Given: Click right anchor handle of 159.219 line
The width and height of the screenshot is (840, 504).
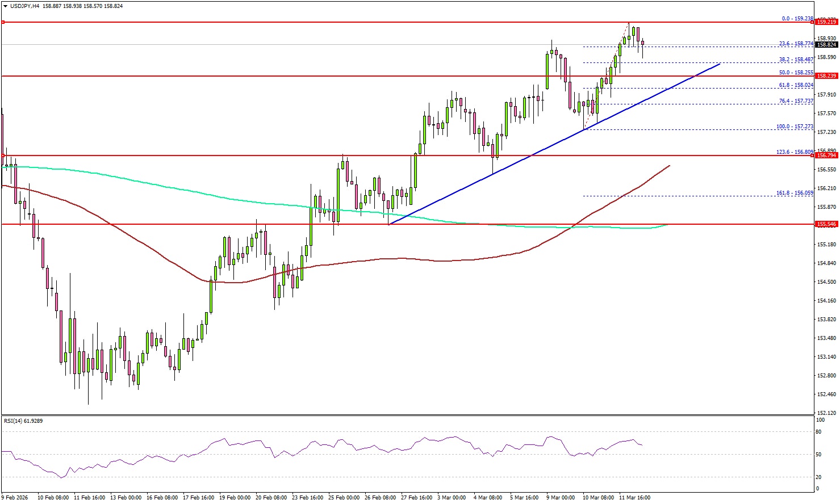Looking at the screenshot, I should click(x=812, y=22).
